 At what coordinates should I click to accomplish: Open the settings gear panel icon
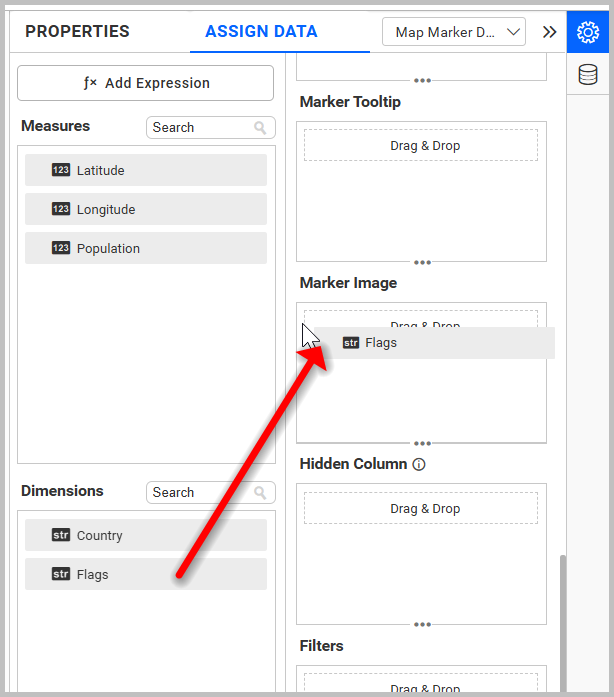pyautogui.click(x=589, y=32)
